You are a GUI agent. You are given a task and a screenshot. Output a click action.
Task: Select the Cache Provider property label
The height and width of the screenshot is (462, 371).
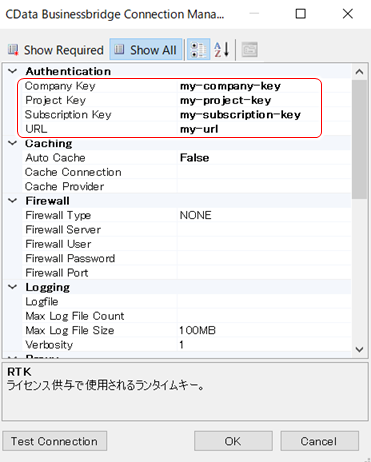(x=65, y=186)
